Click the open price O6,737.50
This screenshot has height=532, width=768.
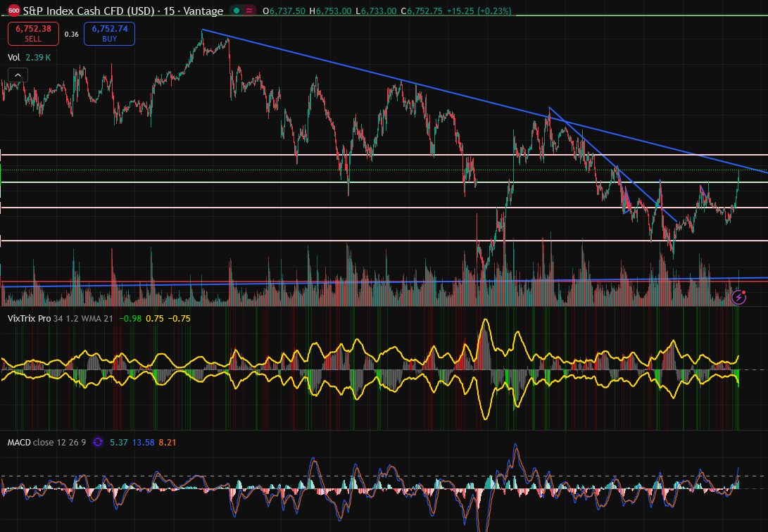pyautogui.click(x=284, y=11)
